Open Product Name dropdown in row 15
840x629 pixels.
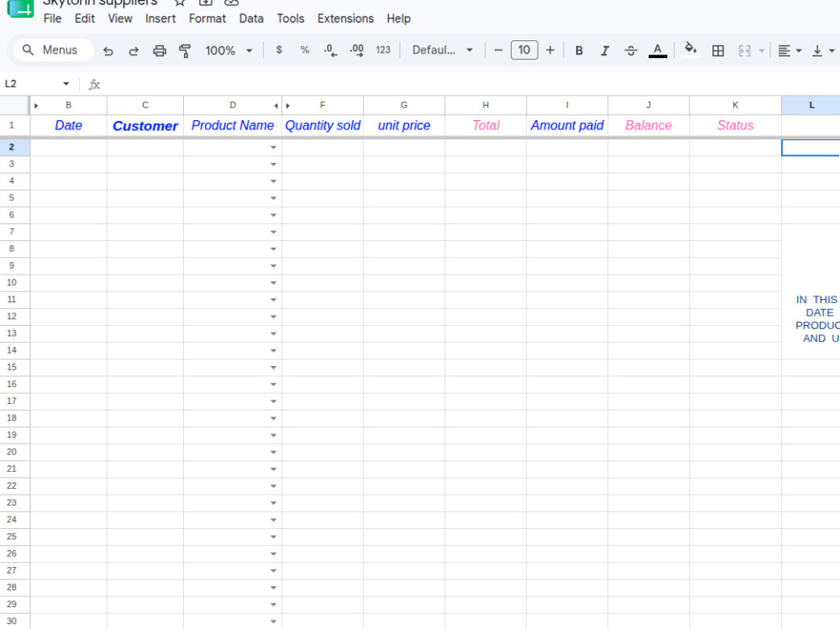273,368
